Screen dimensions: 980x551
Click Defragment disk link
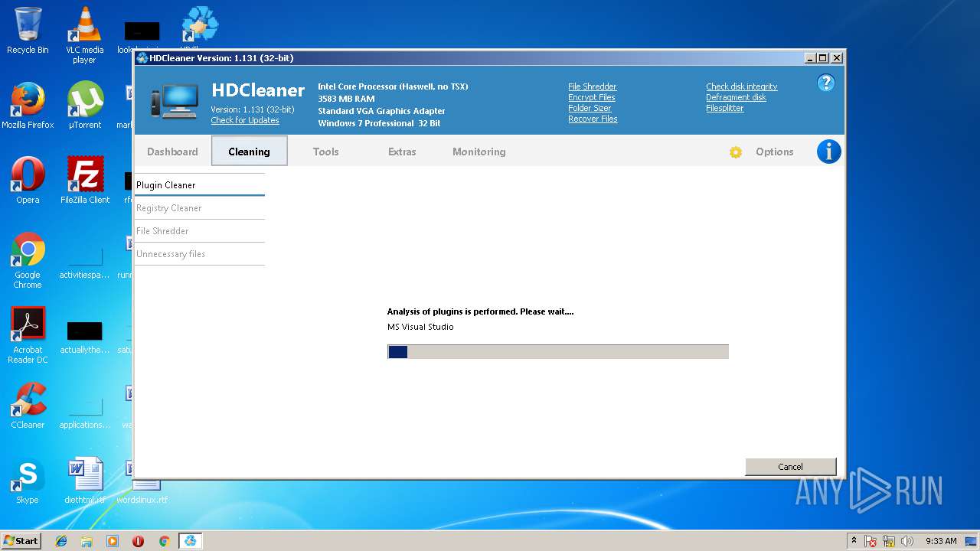[736, 97]
